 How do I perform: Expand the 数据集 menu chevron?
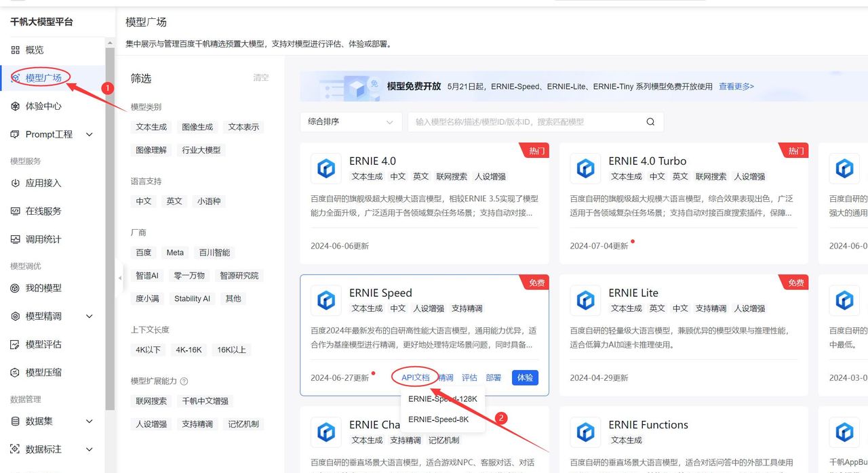(x=90, y=421)
